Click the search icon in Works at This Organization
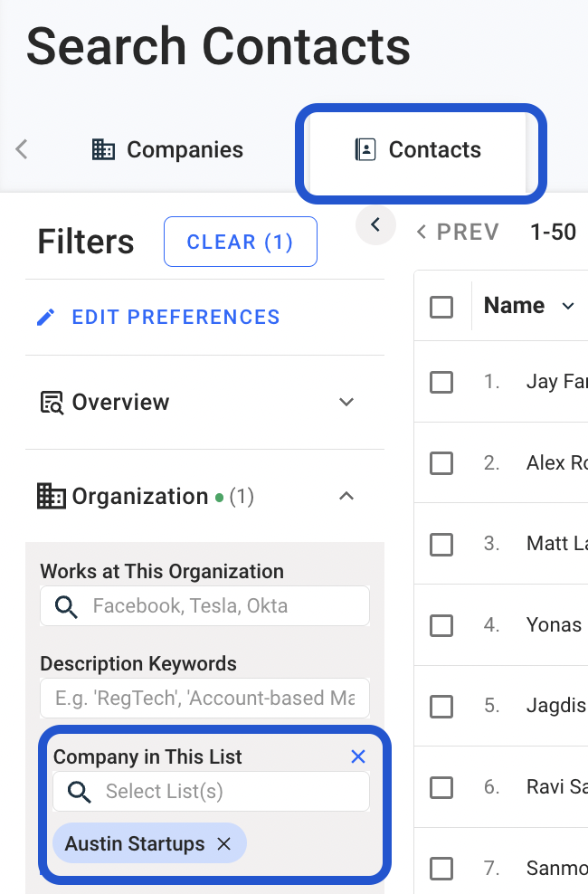 point(66,606)
